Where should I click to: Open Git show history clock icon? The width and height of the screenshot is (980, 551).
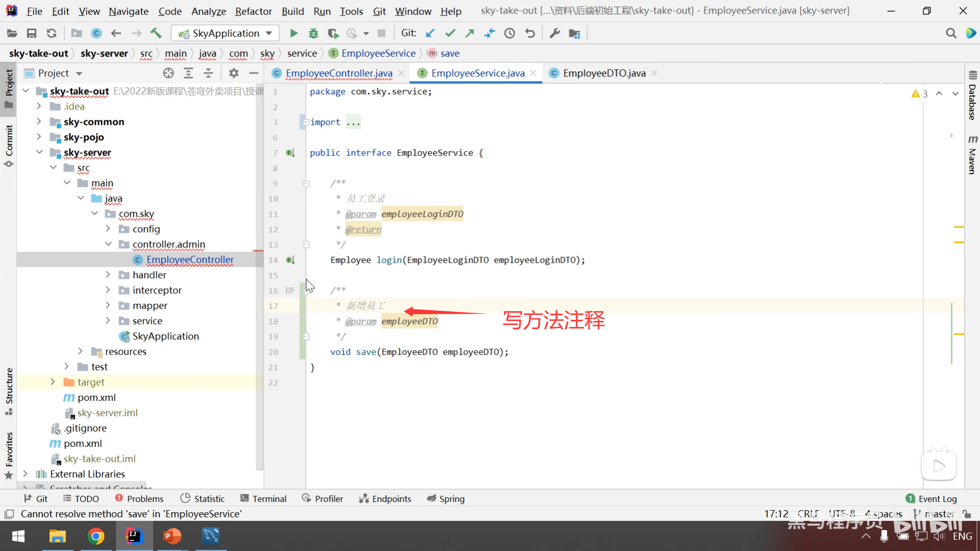click(x=509, y=33)
